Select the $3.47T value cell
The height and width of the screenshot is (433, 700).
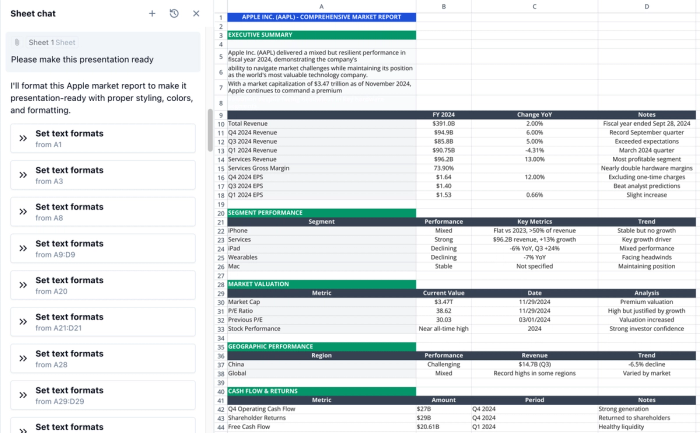click(444, 302)
